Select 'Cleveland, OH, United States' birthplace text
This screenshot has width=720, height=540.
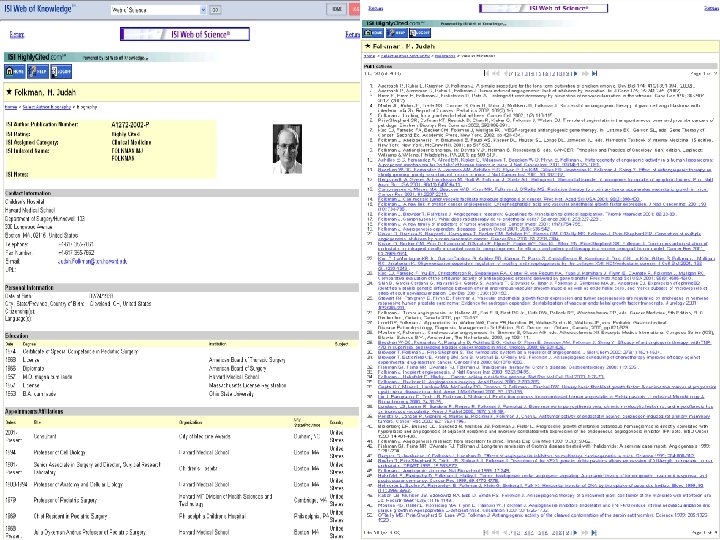click(120, 304)
